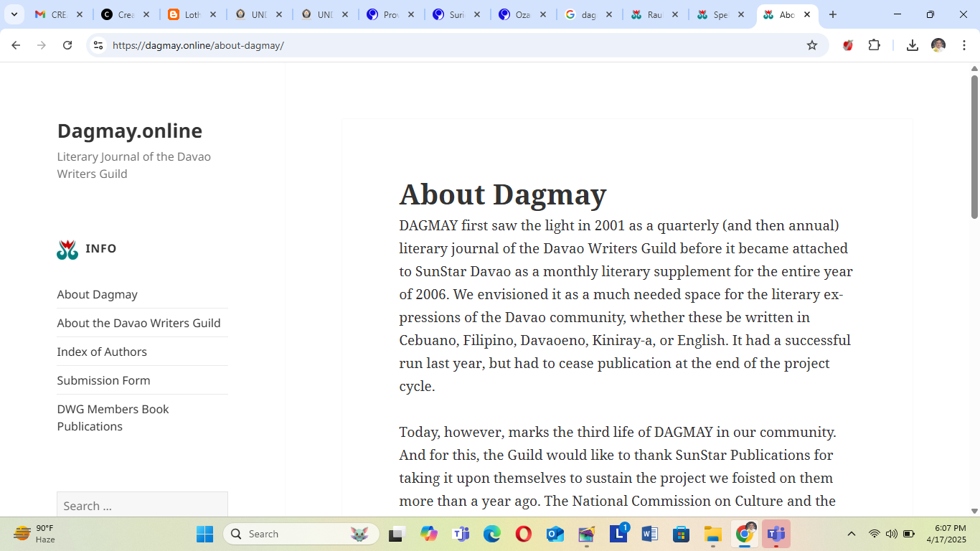This screenshot has height=551, width=980.
Task: Click the page reload icon
Action: point(67,44)
